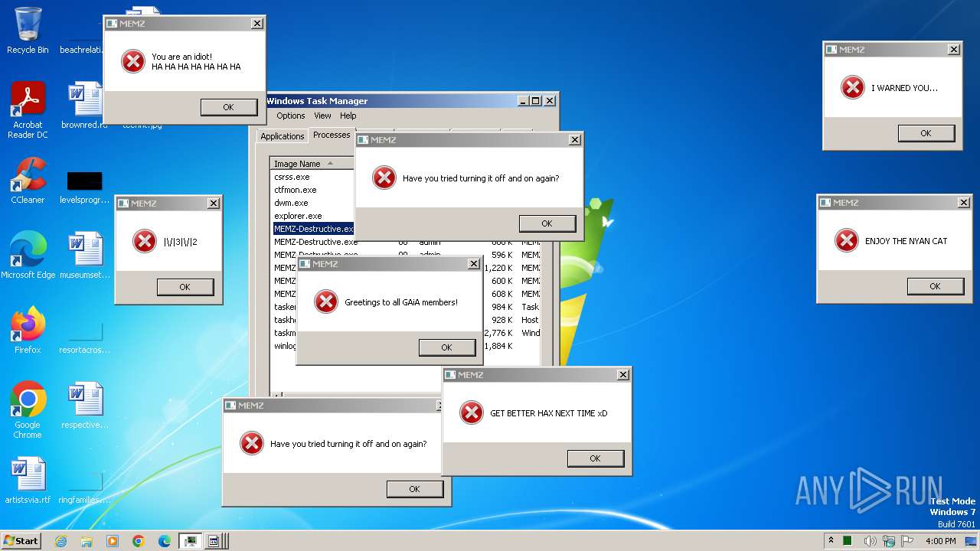The width and height of the screenshot is (980, 551).
Task: Click the 2,776 K memory value in Task Manager
Action: [x=498, y=333]
